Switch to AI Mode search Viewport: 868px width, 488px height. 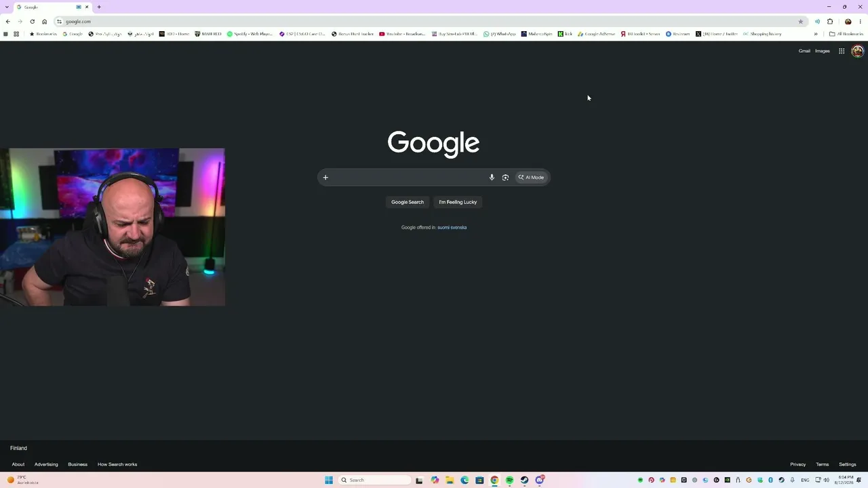click(x=531, y=178)
